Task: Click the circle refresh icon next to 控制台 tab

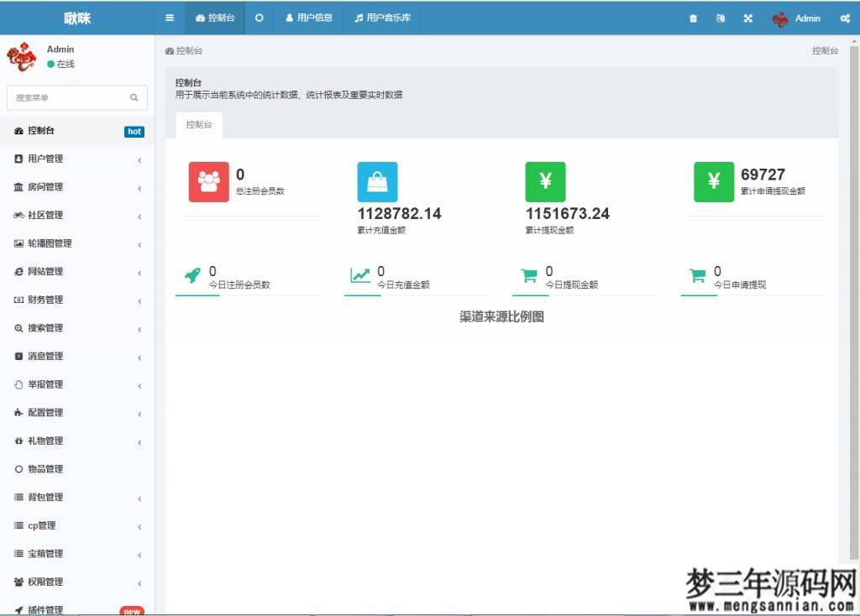Action: coord(259,18)
